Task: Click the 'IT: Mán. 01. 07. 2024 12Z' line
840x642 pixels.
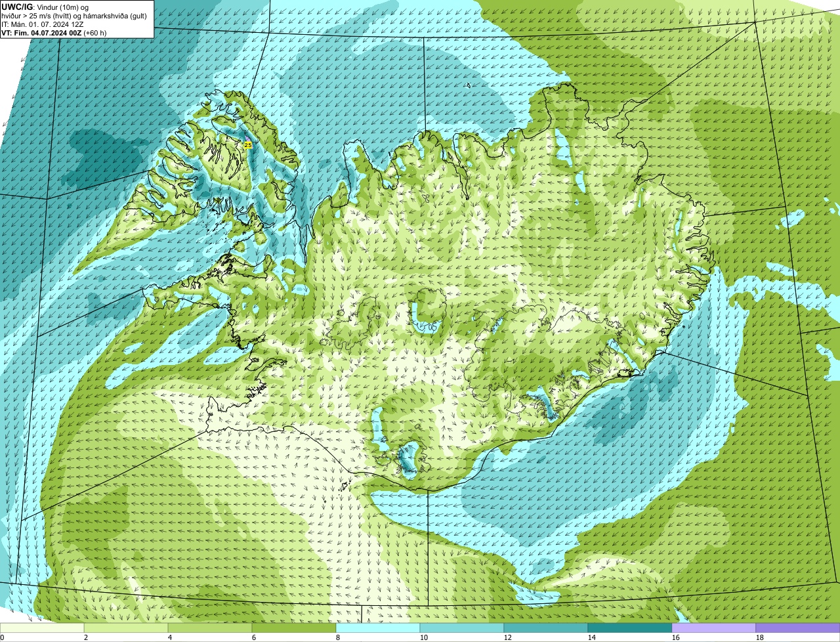Action: tap(43, 24)
